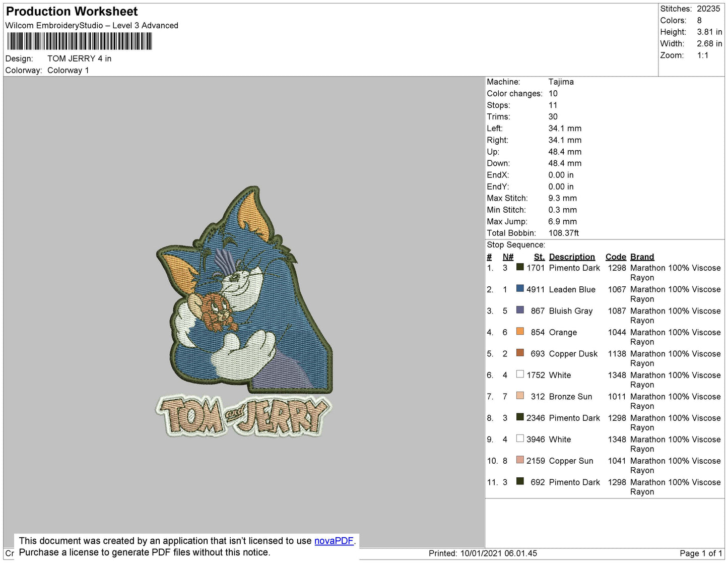Click the Color changes value 10
The image size is (728, 563).
[x=553, y=93]
